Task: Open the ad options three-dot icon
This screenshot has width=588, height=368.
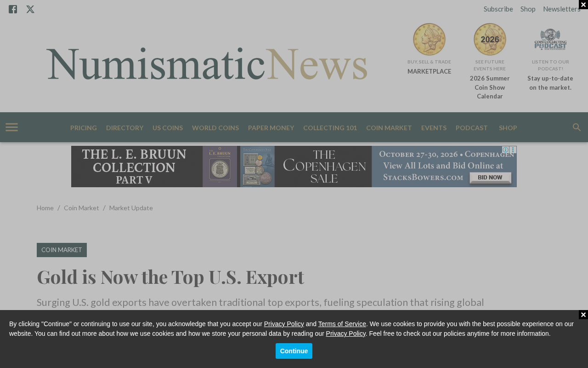Action: (x=513, y=150)
